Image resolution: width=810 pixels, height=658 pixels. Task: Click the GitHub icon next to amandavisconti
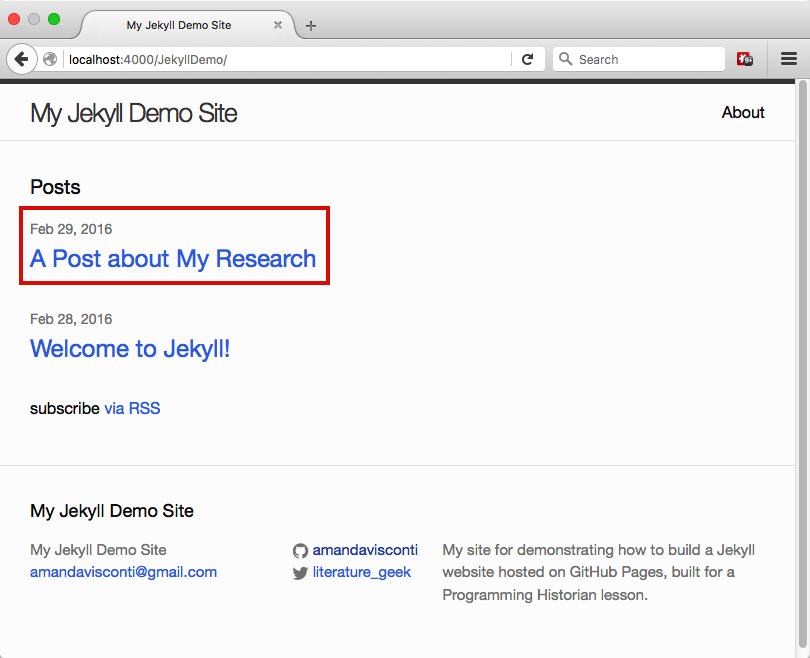tap(300, 550)
